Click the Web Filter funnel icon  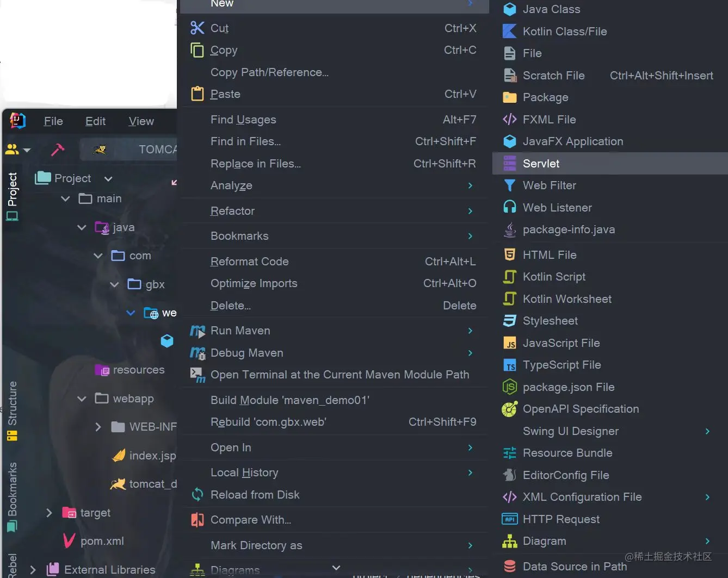coord(509,185)
